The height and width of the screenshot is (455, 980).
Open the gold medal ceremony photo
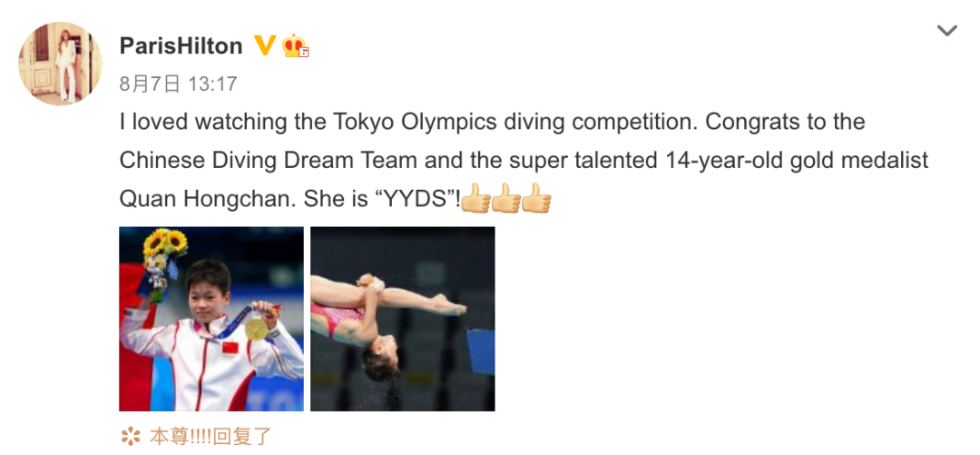click(x=211, y=319)
